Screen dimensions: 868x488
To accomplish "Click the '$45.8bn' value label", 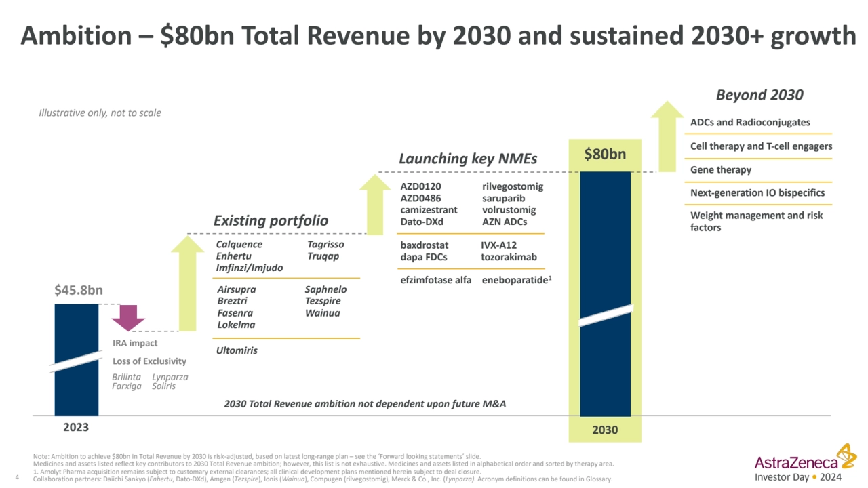I will point(79,290).
